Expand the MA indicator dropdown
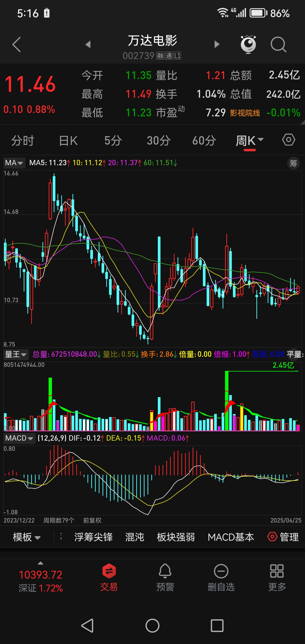Screen dimensions: 305x644 pyautogui.click(x=14, y=163)
